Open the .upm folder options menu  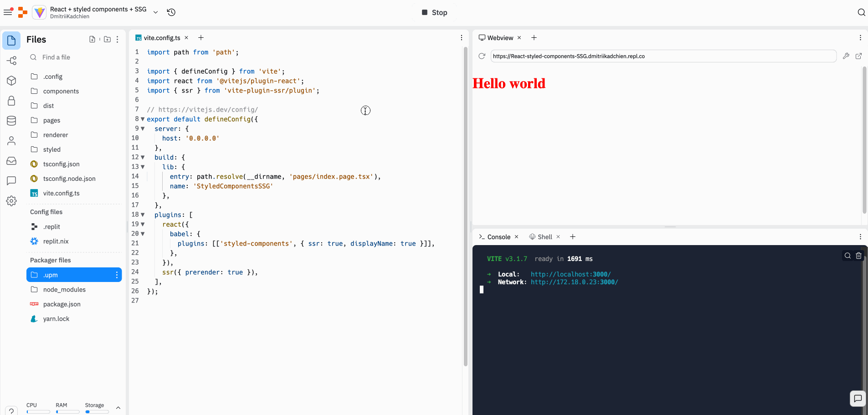tap(117, 275)
